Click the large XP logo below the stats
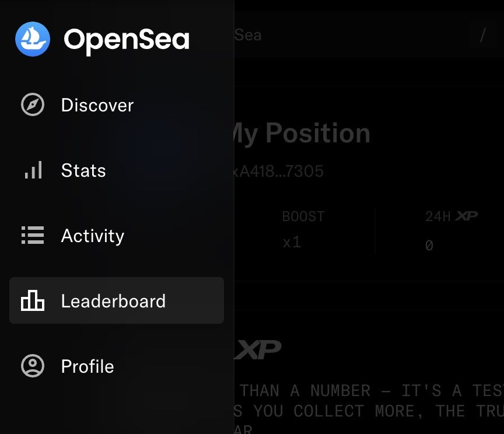 click(258, 349)
